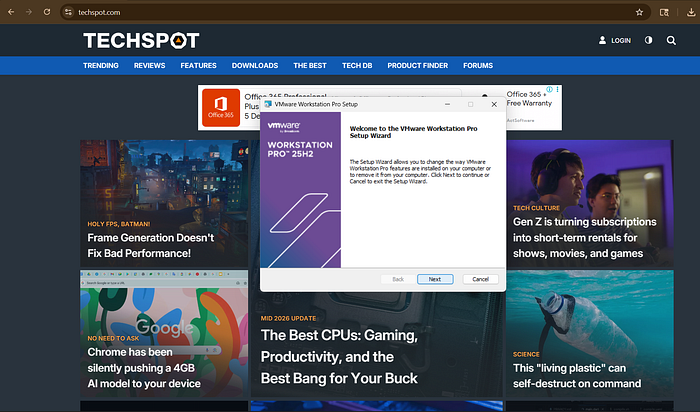Click Next in VMware setup wizard
This screenshot has height=412, width=700.
435,279
